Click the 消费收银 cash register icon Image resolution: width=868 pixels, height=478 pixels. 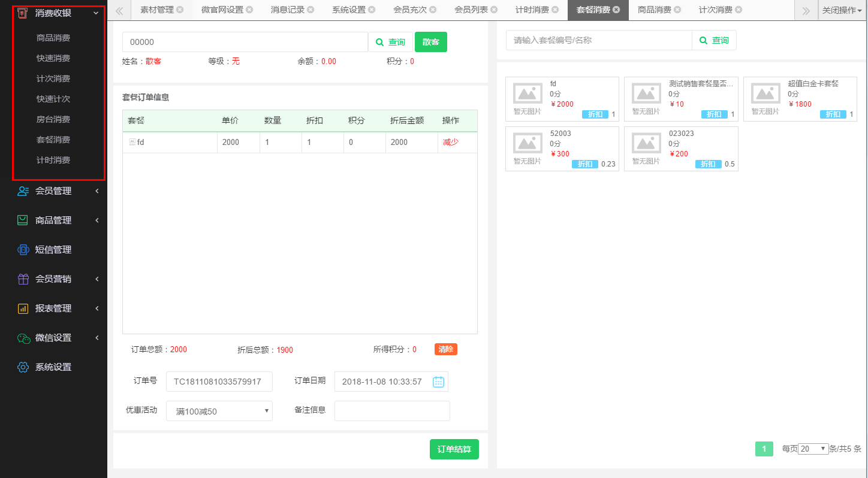coord(23,13)
